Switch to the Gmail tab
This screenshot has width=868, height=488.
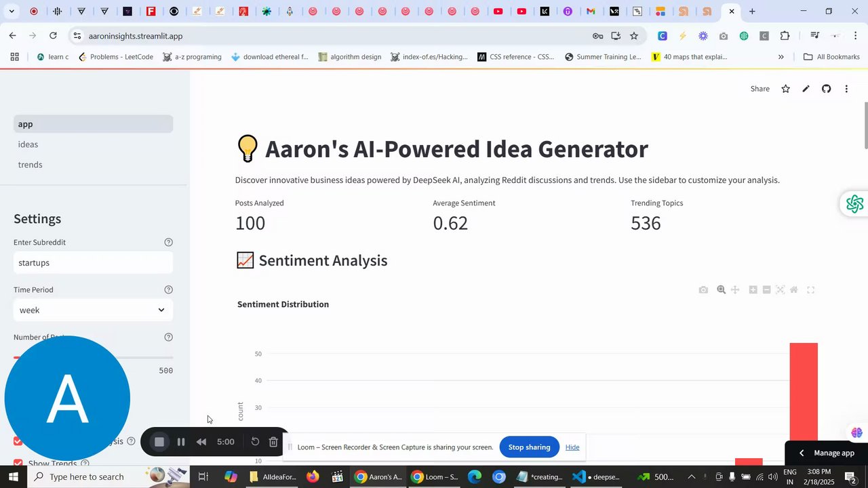(x=591, y=12)
